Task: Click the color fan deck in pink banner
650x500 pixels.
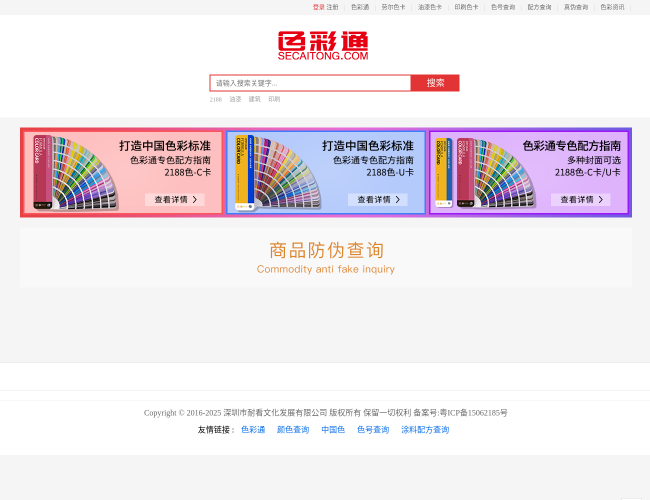Action: click(70, 172)
